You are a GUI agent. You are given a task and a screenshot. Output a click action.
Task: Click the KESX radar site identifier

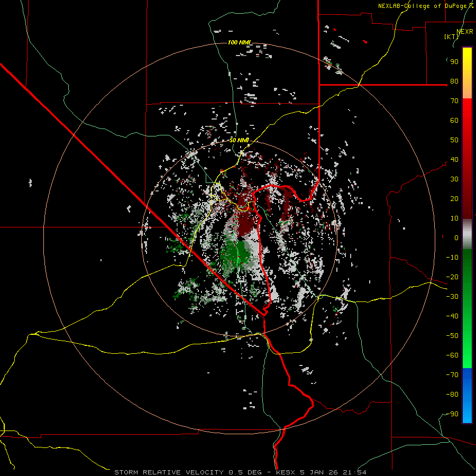[x=286, y=472]
